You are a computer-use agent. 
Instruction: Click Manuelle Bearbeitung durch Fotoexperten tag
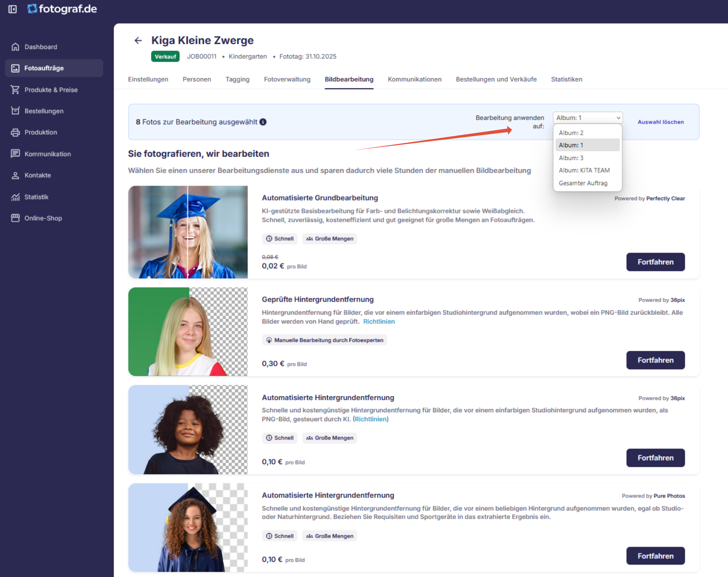(324, 340)
